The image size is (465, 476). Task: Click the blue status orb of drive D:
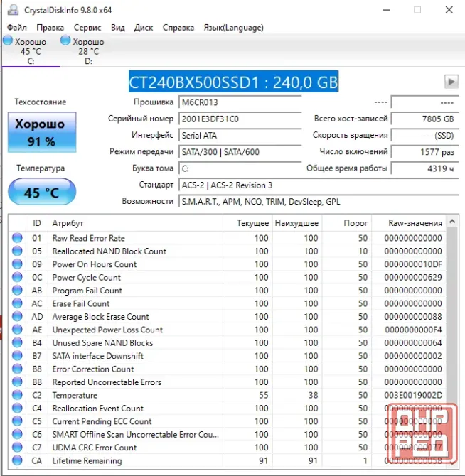tap(65, 40)
